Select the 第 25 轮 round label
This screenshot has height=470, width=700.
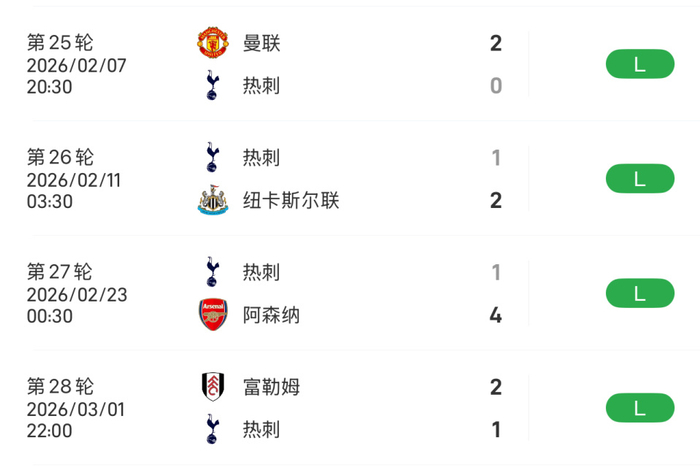60,43
